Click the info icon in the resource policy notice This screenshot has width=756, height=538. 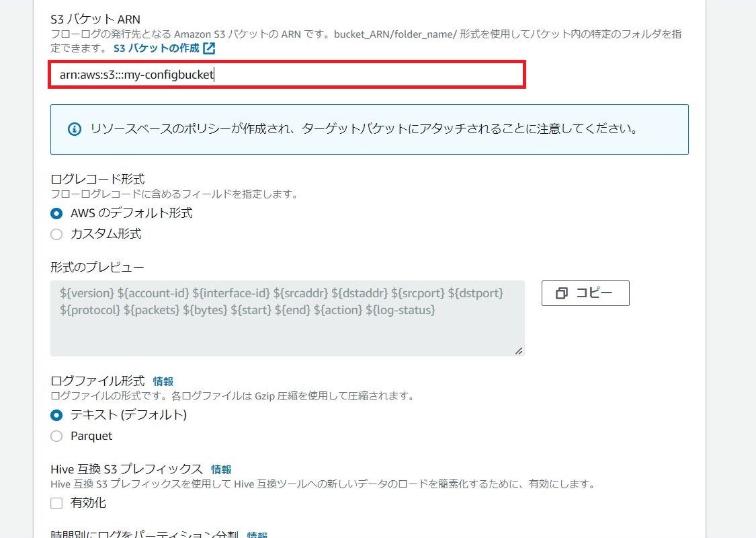coord(74,129)
